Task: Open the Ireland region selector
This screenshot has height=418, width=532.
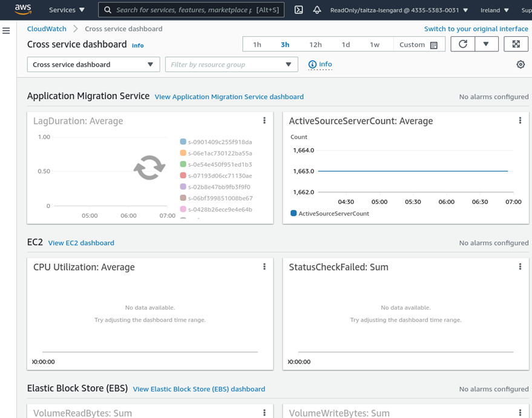Action: 494,10
